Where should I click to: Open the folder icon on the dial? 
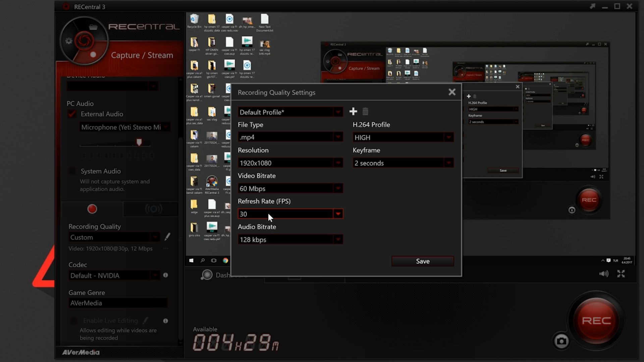tap(93, 27)
